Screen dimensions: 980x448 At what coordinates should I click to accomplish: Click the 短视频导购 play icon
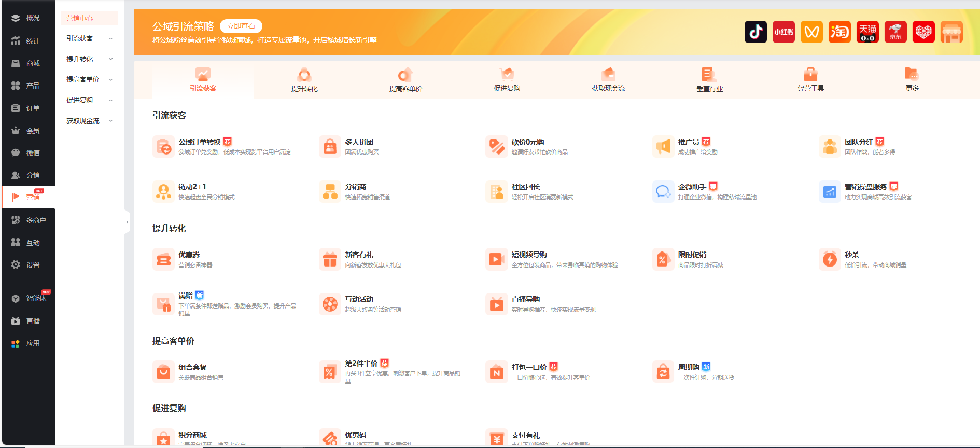click(496, 259)
